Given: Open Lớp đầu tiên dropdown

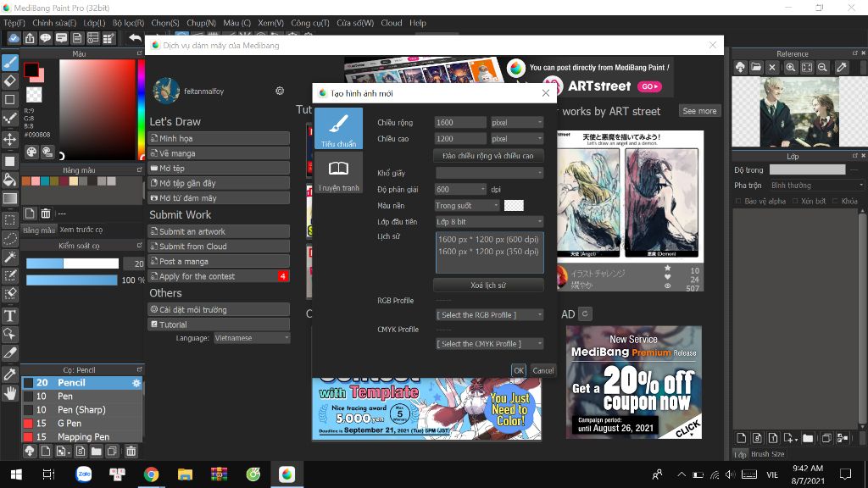Looking at the screenshot, I should 489,221.
